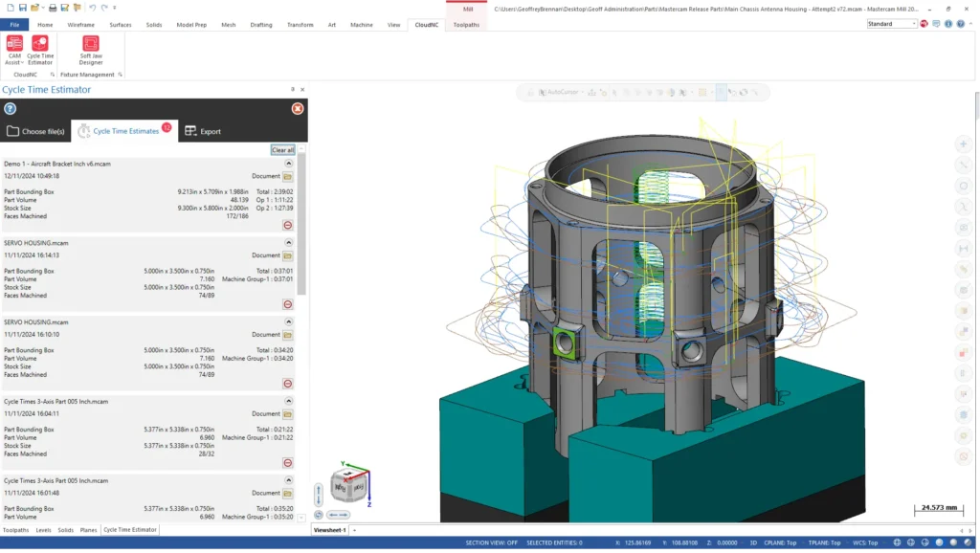Open document folder for SERVO HOUSING 16:10:10 entry

tap(287, 335)
